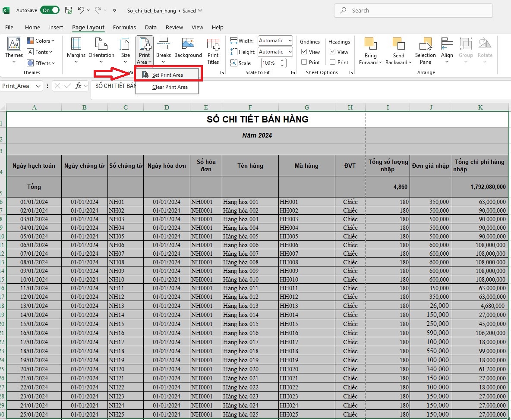
Task: Choose Clear Print Area from menu
Action: click(170, 87)
